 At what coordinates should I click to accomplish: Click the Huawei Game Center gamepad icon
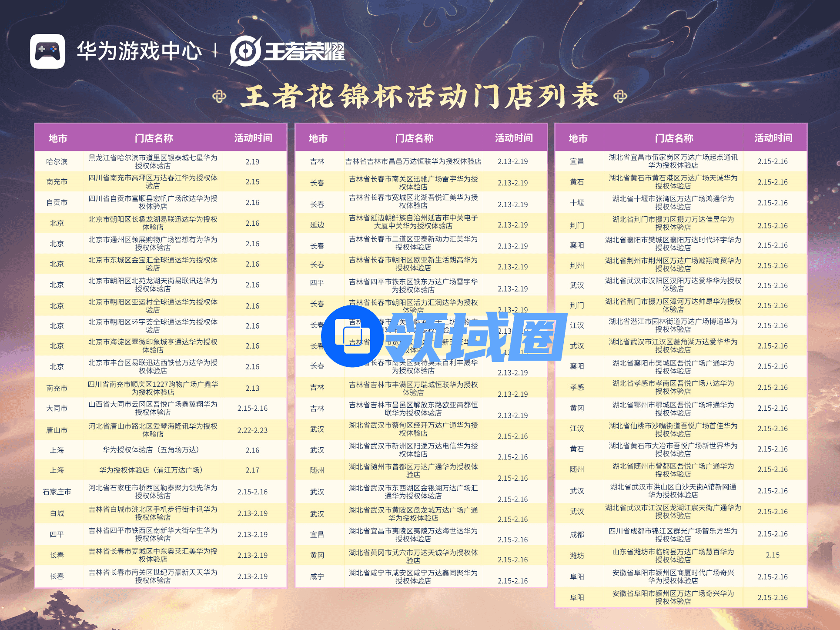click(47, 51)
